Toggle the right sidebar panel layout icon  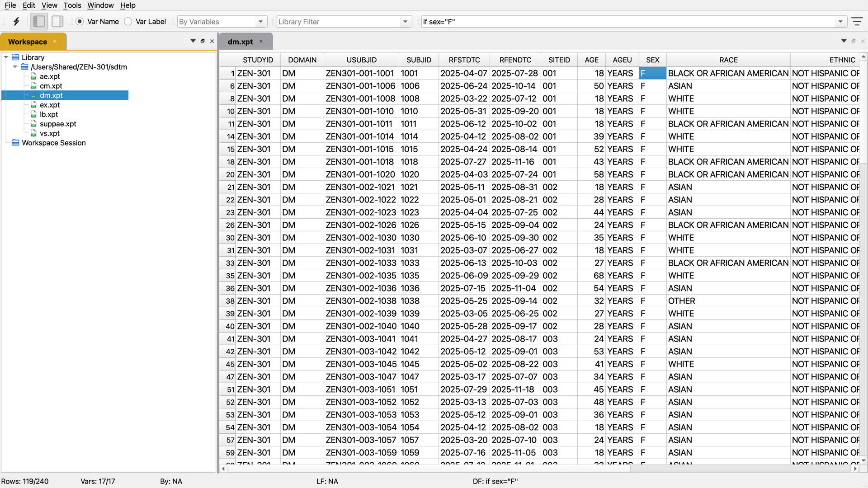point(57,21)
